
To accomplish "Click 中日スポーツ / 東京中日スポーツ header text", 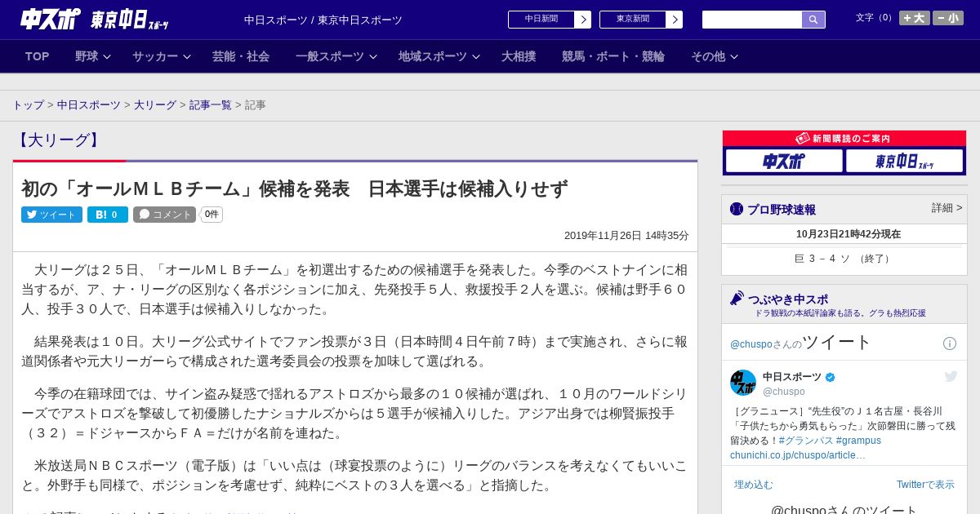I will (323, 20).
